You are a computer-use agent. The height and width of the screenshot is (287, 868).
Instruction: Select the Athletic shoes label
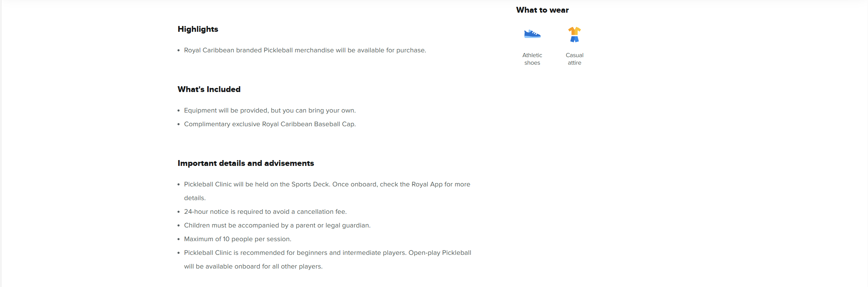pos(532,59)
